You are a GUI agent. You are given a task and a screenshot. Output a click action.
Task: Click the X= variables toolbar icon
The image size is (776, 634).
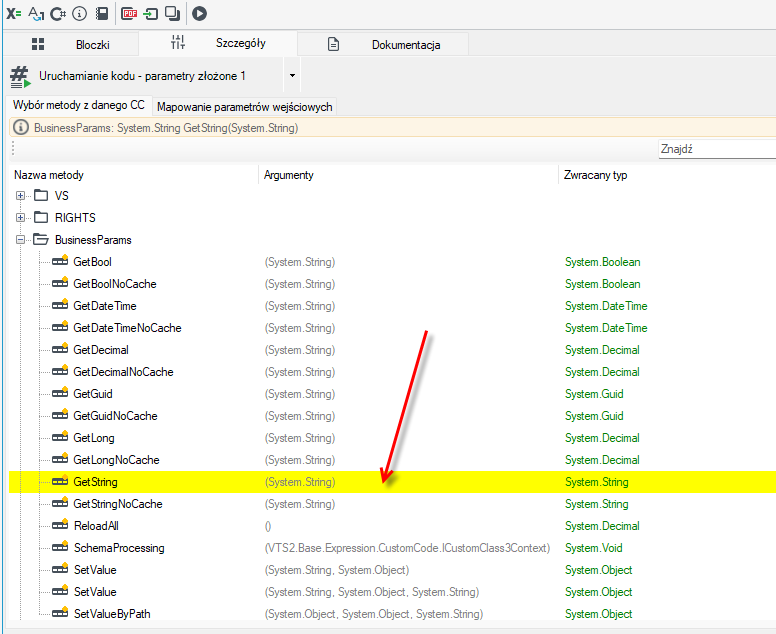[13, 13]
